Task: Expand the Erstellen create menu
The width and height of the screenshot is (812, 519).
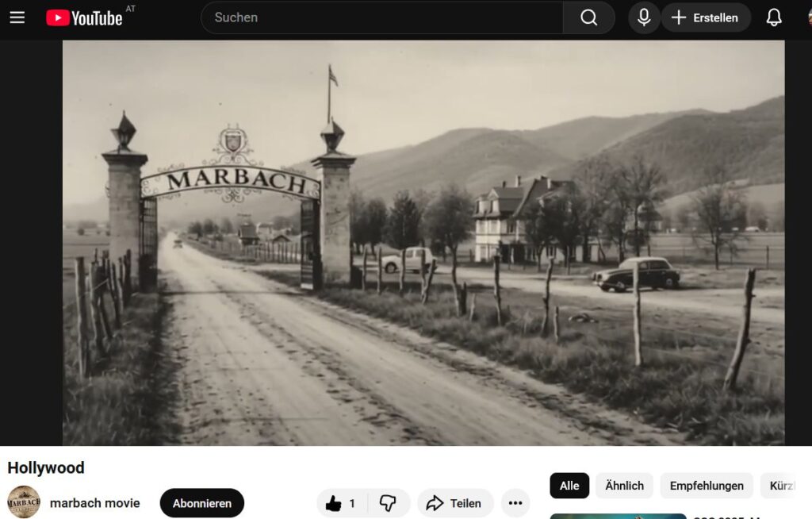Action: [x=706, y=17]
